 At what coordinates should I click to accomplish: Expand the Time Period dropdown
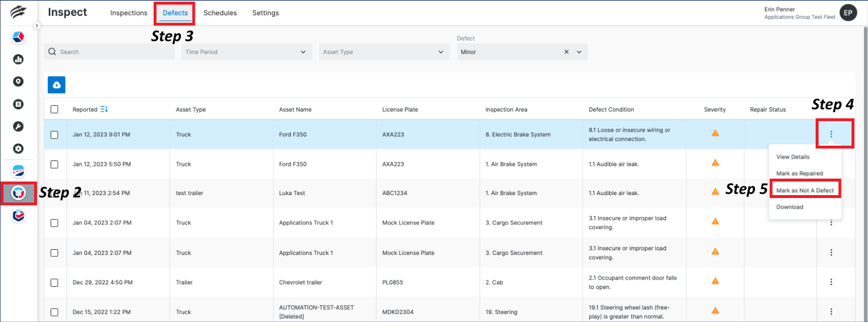[247, 52]
